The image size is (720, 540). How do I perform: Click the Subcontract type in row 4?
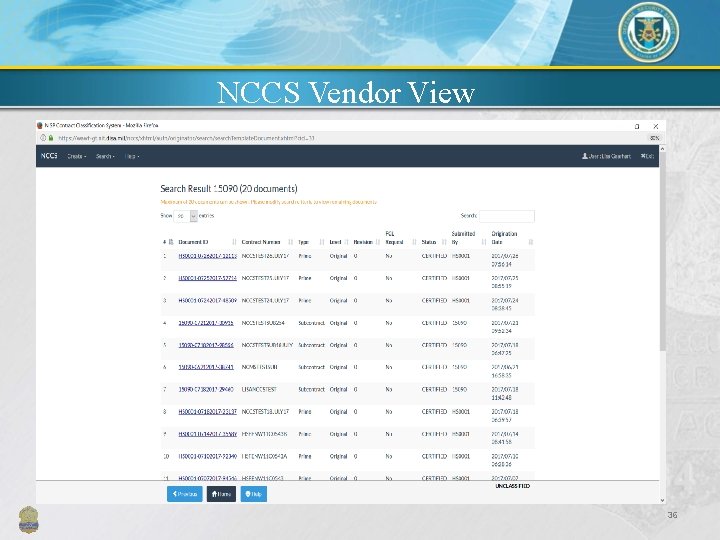click(x=311, y=323)
